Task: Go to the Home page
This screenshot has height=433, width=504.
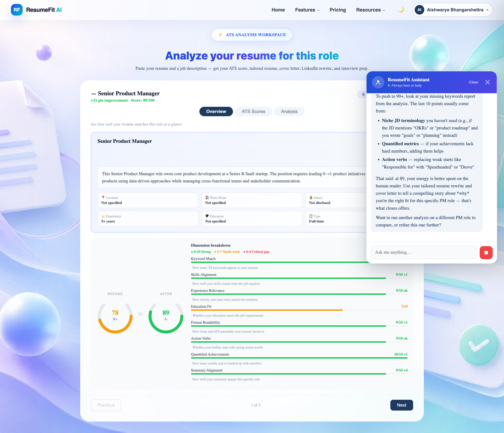Action: click(x=278, y=10)
